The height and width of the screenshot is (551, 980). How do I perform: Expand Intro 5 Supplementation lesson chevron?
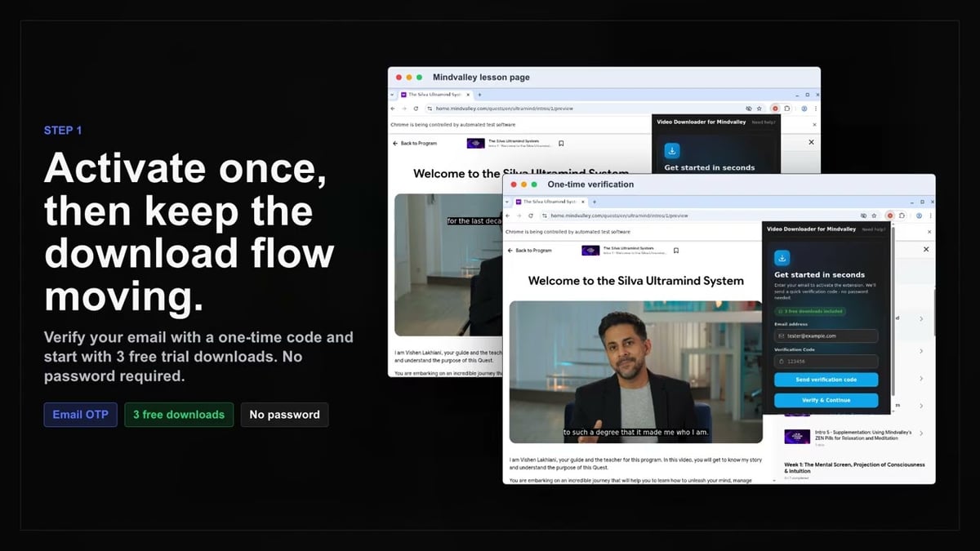point(921,435)
